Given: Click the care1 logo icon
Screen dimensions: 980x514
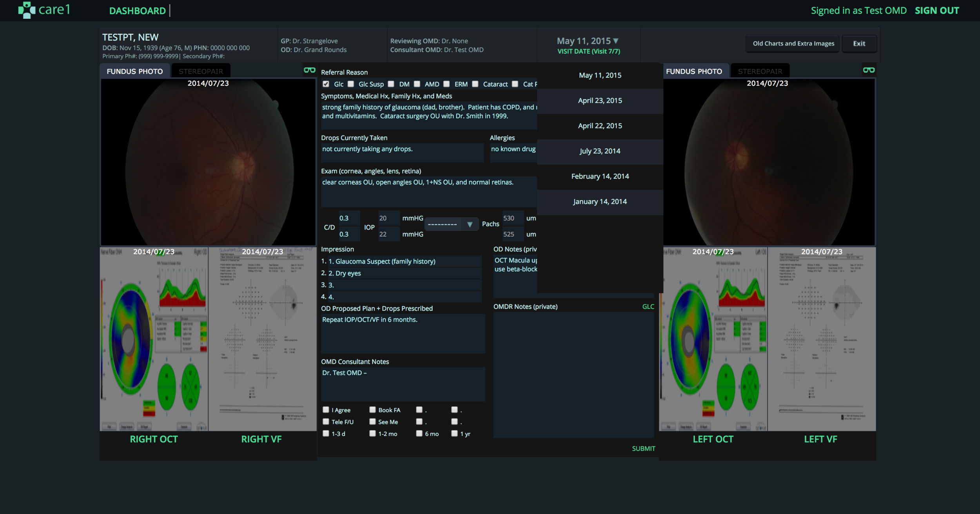Looking at the screenshot, I should [x=27, y=10].
